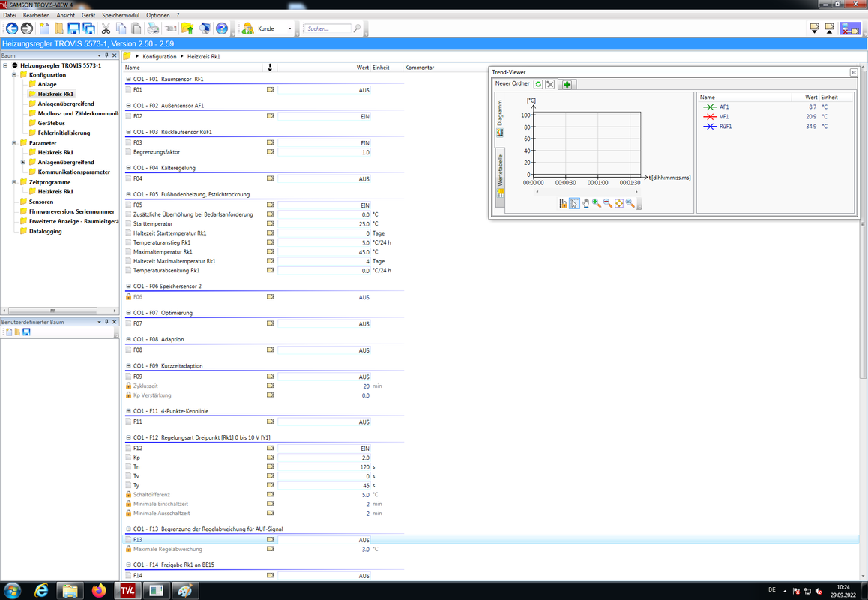Click the axis lock icon under diagram
Screen dimensions: 868x600
[x=563, y=204]
